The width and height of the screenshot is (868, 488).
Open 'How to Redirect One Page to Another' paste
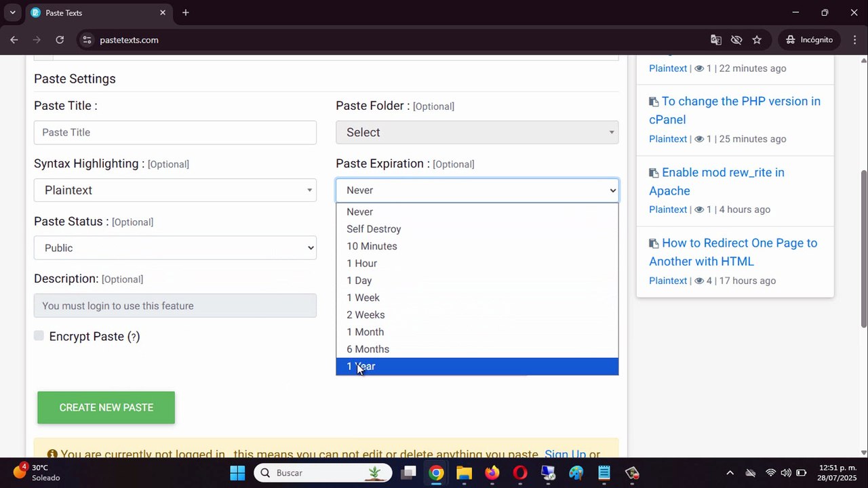(733, 252)
